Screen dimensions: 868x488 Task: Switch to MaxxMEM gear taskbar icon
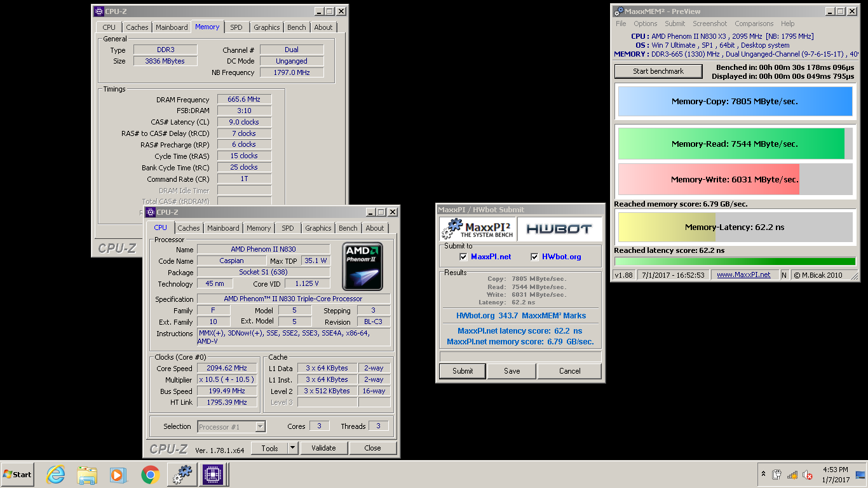coord(182,475)
